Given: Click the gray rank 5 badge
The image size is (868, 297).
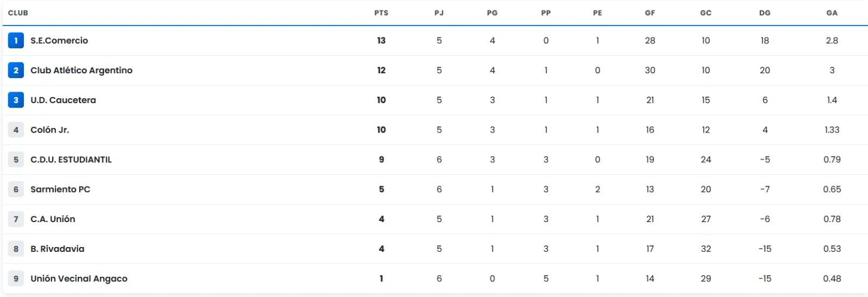Looking at the screenshot, I should 16,160.
